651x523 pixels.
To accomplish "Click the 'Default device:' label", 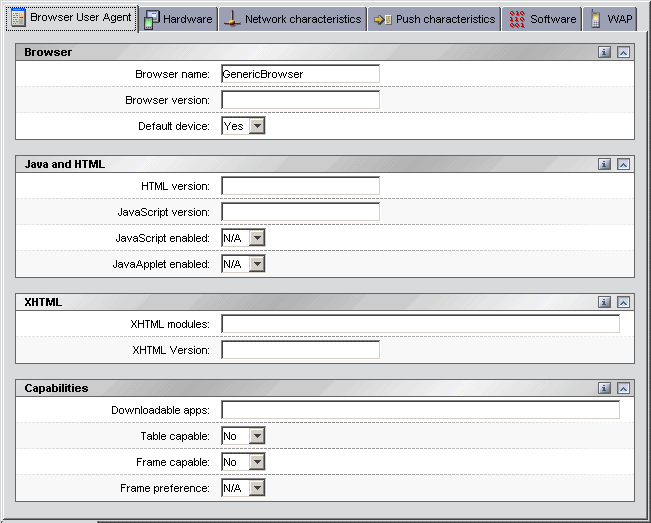I will tap(174, 126).
